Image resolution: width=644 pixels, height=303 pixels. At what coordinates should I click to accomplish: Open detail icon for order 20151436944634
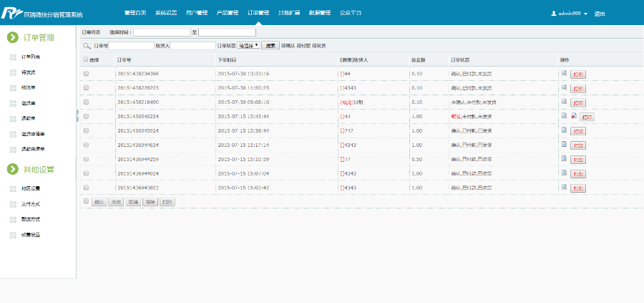[x=565, y=144]
